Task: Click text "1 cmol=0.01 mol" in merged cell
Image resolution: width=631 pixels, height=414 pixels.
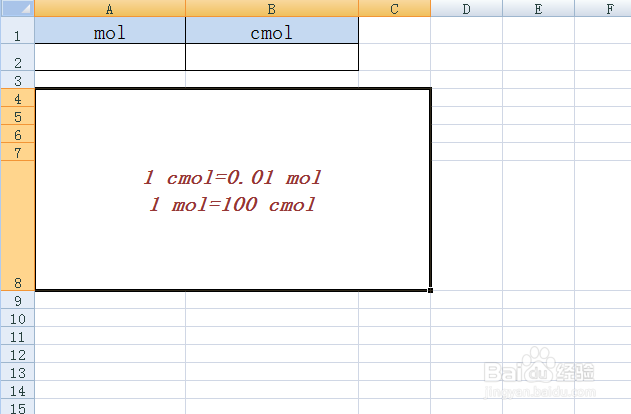Action: pyautogui.click(x=233, y=177)
